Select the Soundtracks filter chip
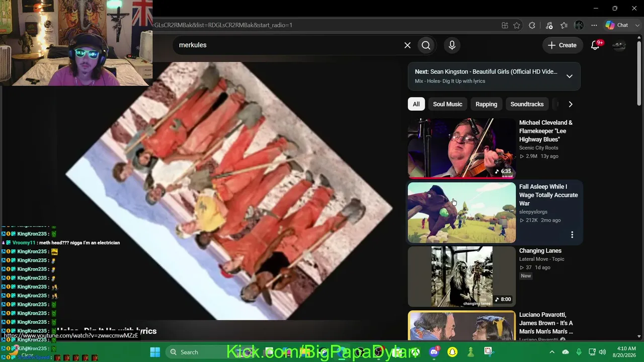The height and width of the screenshot is (362, 644). click(x=527, y=104)
